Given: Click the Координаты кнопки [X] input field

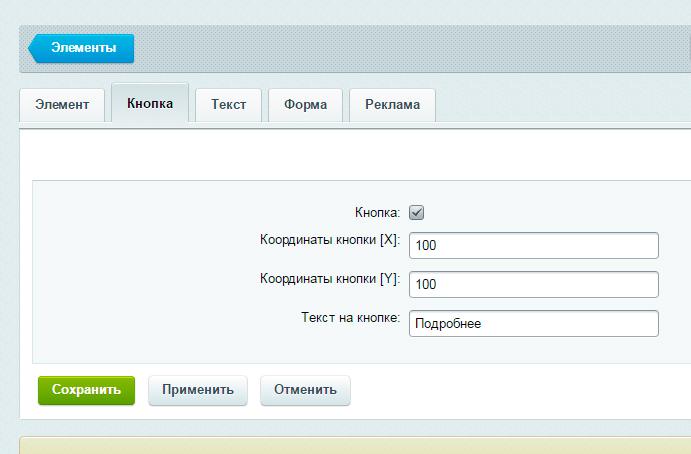Looking at the screenshot, I should pos(533,246).
